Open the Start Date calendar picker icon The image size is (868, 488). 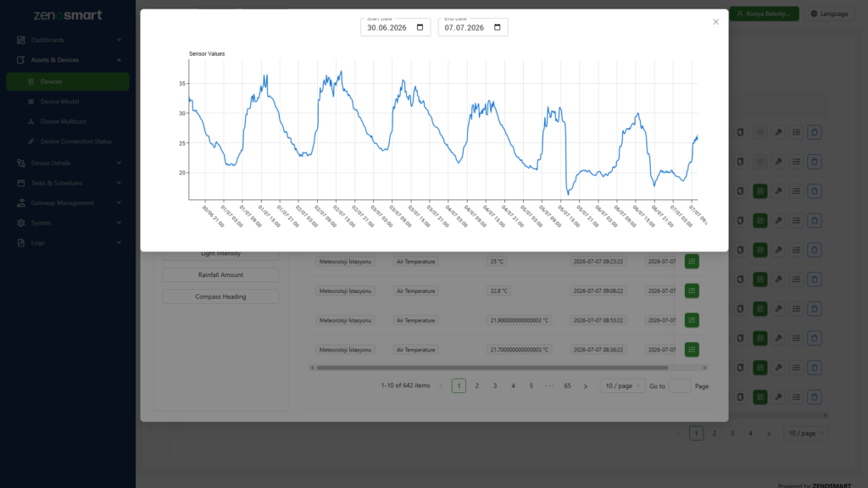420,27
